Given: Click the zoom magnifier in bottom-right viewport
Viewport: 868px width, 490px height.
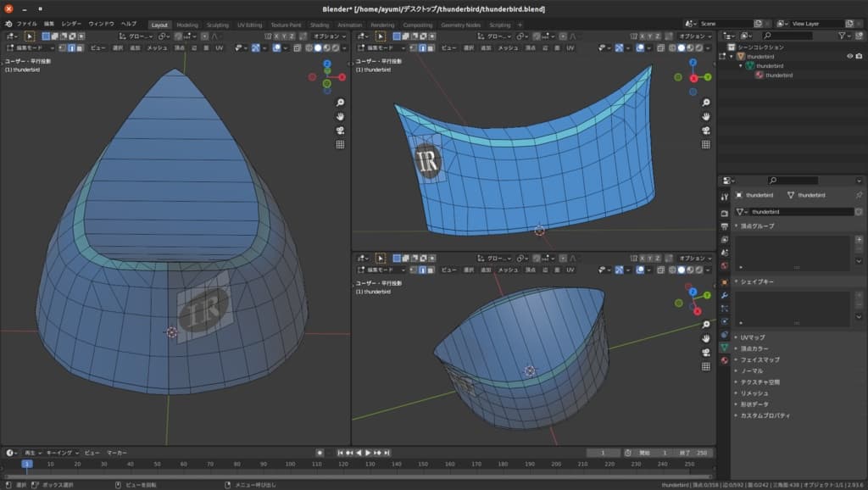Looking at the screenshot, I should [706, 325].
